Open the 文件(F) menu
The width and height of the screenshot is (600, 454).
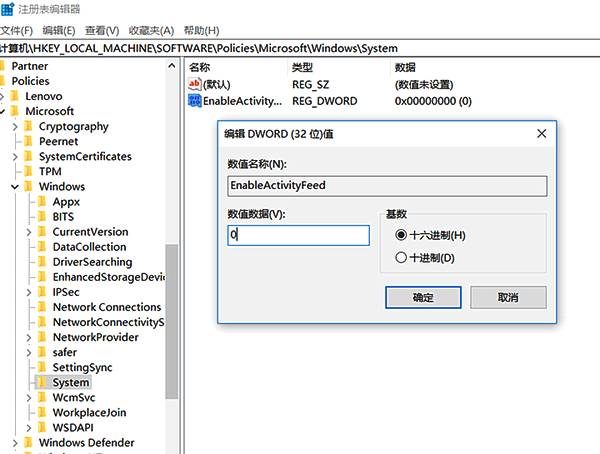point(16,30)
